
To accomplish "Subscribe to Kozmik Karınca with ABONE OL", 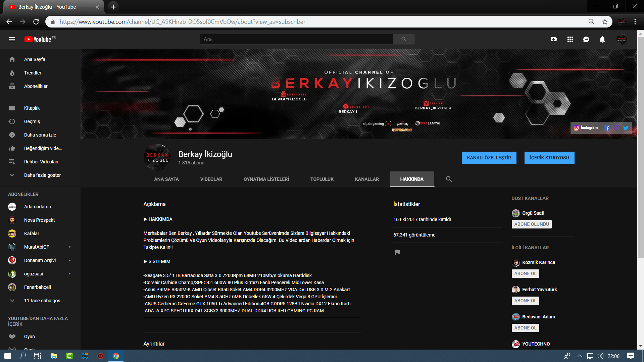I will click(525, 273).
